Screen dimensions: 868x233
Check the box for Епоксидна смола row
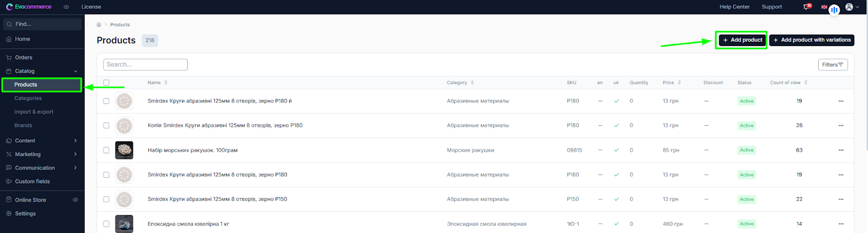tap(106, 224)
